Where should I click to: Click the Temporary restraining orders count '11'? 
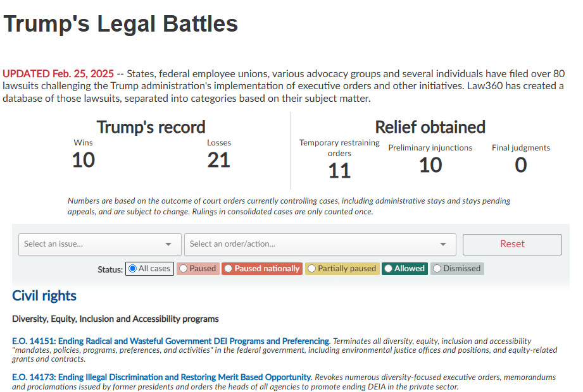coord(339,171)
